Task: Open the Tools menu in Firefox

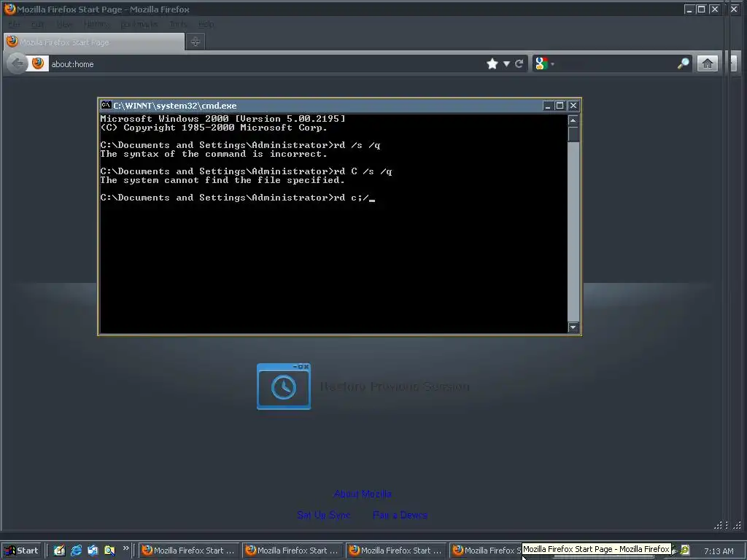Action: pos(178,24)
